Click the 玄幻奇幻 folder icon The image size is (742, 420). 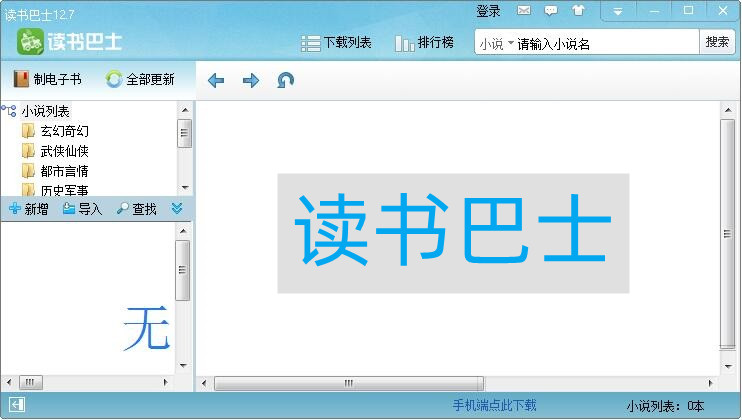(x=28, y=131)
